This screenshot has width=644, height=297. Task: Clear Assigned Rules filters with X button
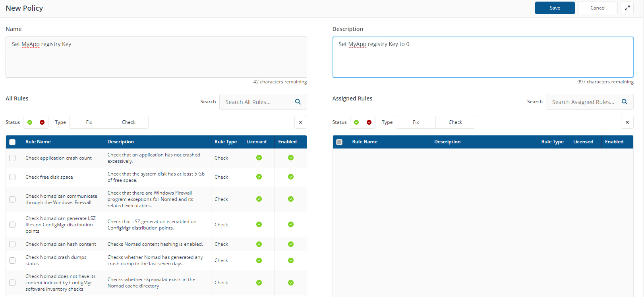[627, 122]
